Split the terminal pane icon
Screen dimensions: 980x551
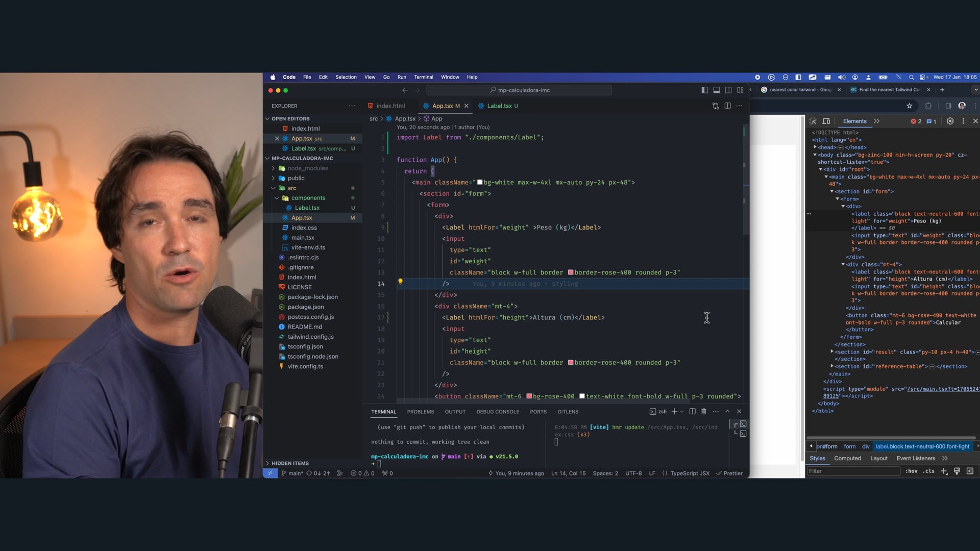pyautogui.click(x=692, y=412)
